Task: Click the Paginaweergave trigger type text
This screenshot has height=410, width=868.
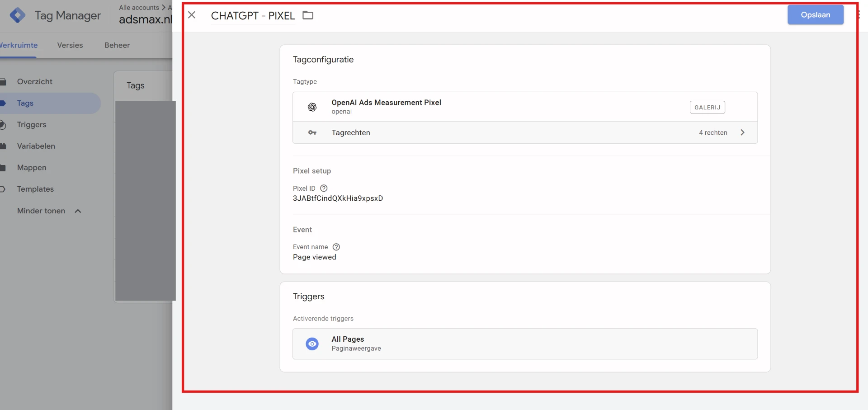Action: click(356, 349)
